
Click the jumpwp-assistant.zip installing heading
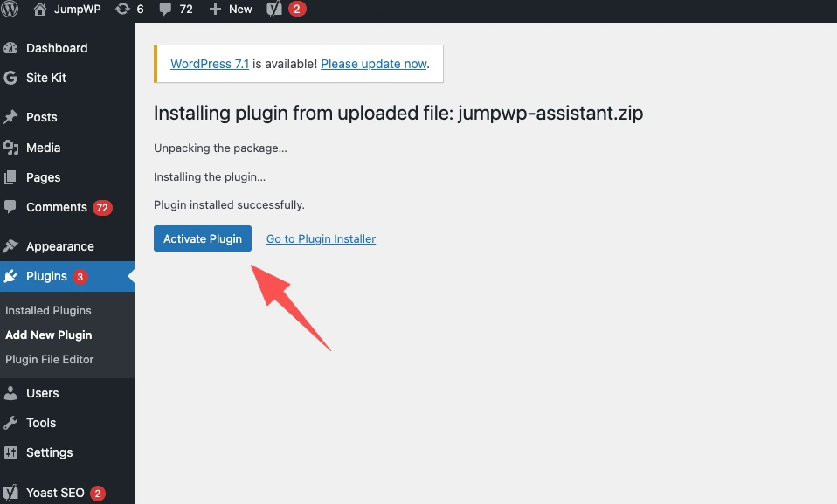coord(398,114)
